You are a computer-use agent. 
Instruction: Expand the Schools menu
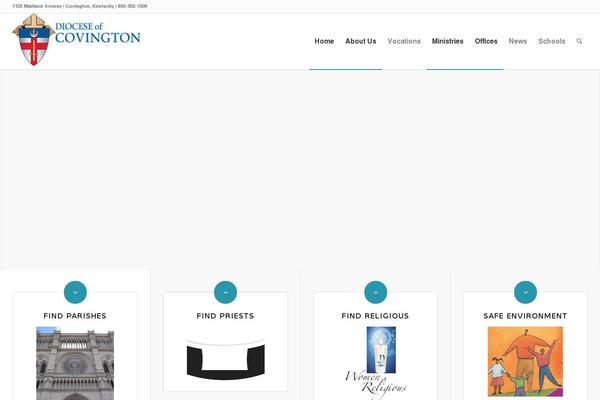[551, 41]
